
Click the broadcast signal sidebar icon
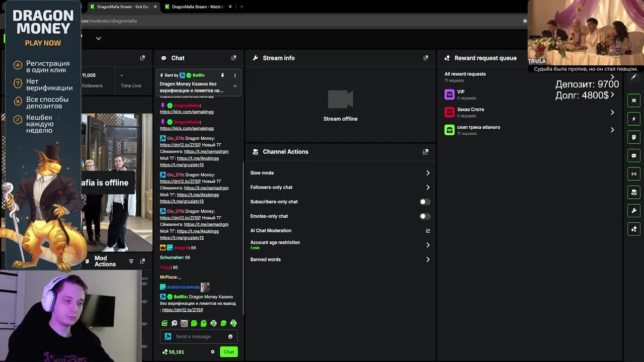click(x=634, y=174)
